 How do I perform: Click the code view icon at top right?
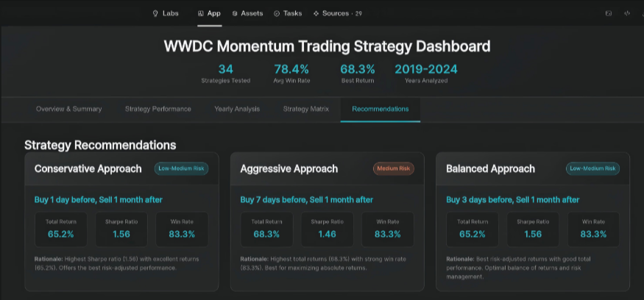pos(627,13)
